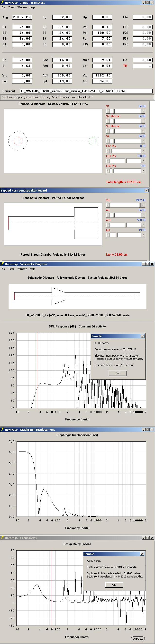Click the Eg value field
The height and width of the screenshot is (644, 155).
(62, 17)
